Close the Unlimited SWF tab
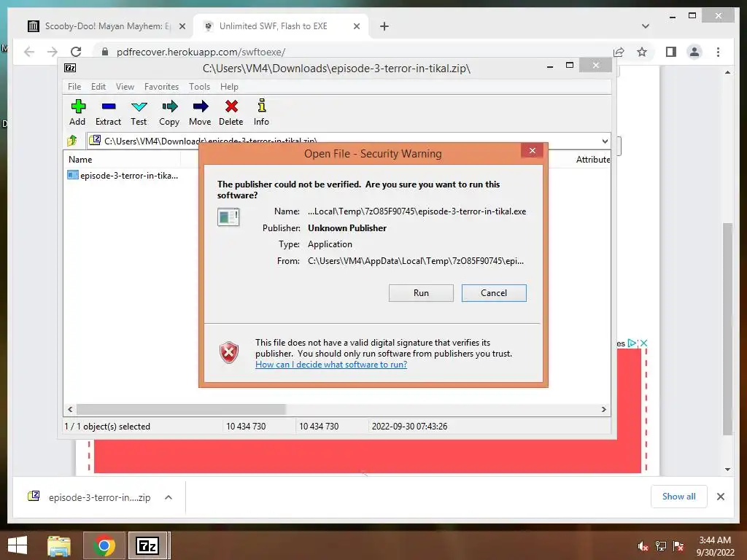Image resolution: width=747 pixels, height=560 pixels. point(356,26)
